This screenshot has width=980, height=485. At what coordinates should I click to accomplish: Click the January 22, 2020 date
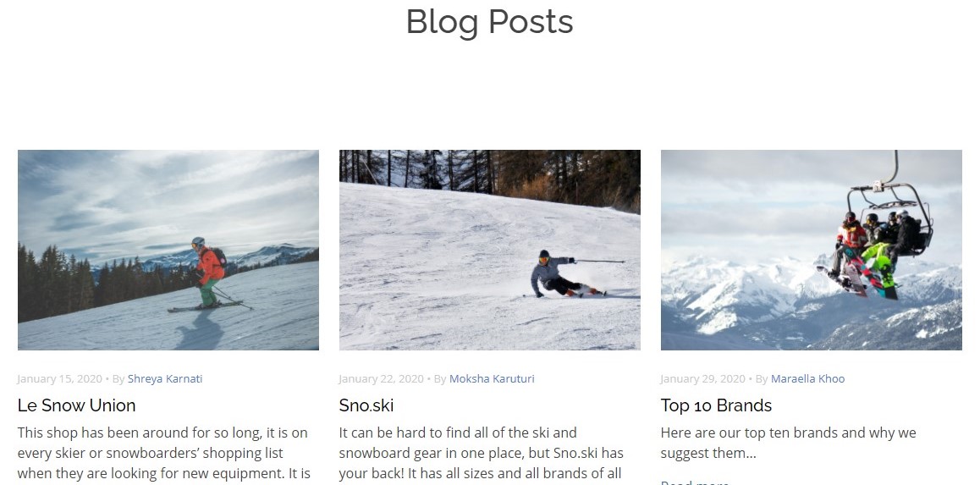[381, 378]
